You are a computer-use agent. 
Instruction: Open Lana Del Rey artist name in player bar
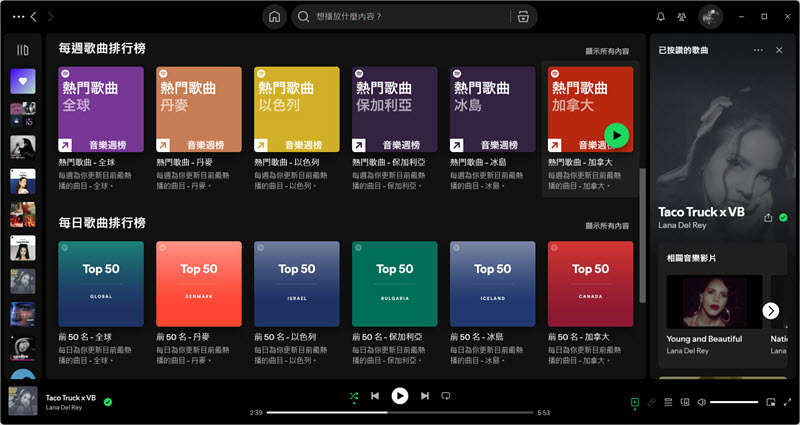tap(64, 408)
